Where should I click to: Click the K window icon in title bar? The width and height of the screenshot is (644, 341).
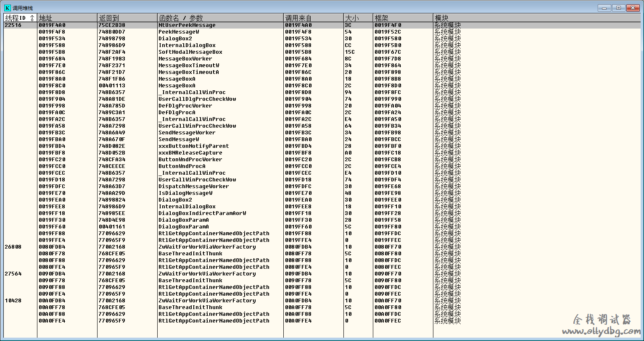[x=7, y=8]
